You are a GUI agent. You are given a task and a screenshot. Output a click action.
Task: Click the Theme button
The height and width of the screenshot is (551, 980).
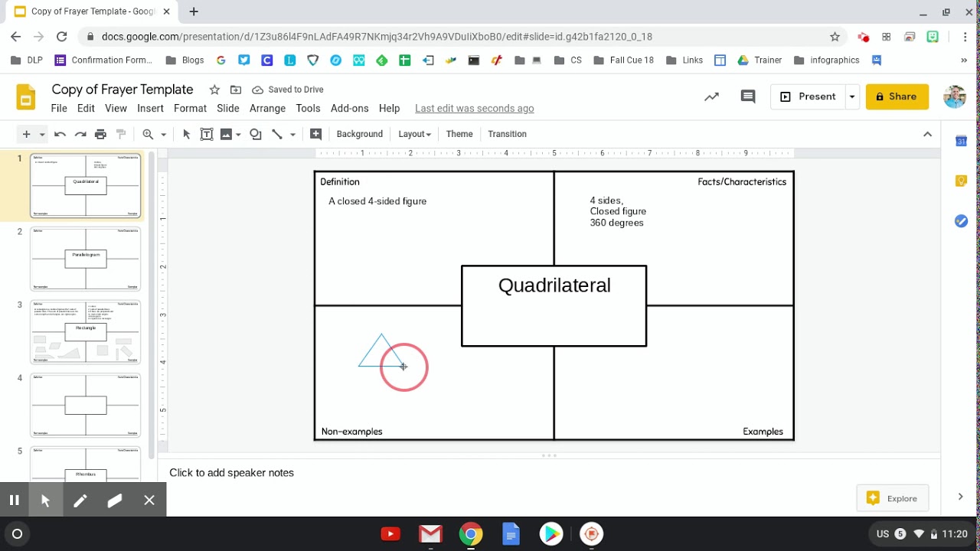pos(459,134)
